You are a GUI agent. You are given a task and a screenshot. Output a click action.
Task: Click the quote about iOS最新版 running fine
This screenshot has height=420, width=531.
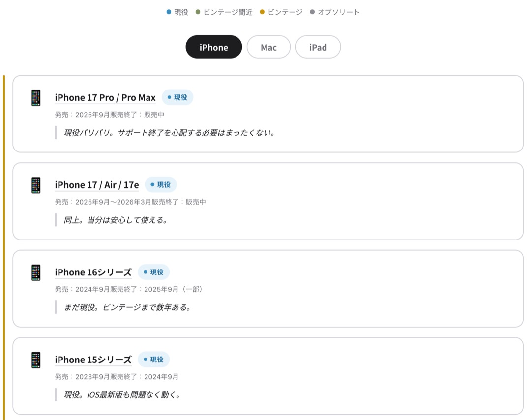click(123, 394)
